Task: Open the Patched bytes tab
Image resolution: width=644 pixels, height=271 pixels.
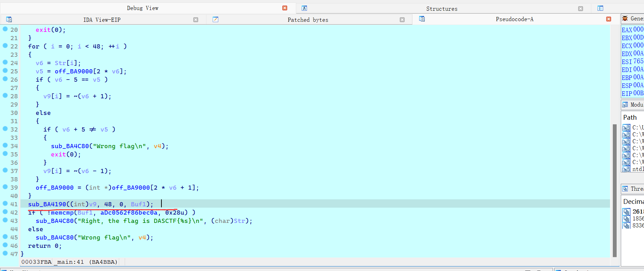Action: click(308, 20)
